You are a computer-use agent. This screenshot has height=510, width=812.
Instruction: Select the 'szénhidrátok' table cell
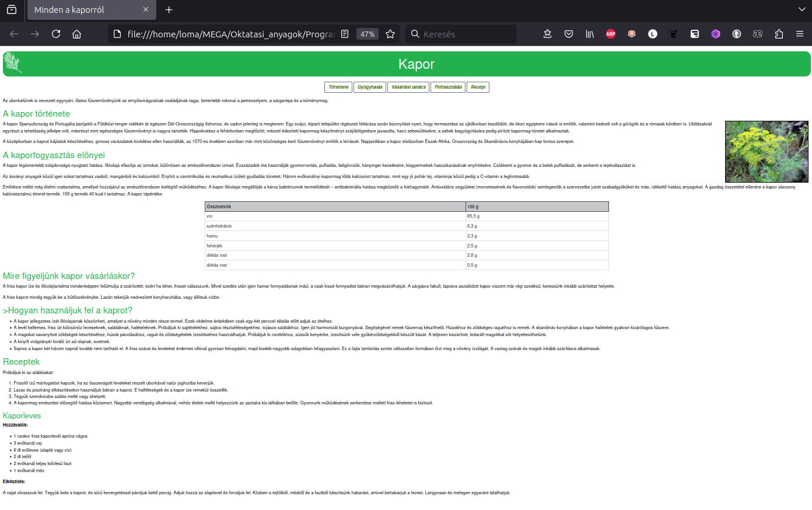335,226
